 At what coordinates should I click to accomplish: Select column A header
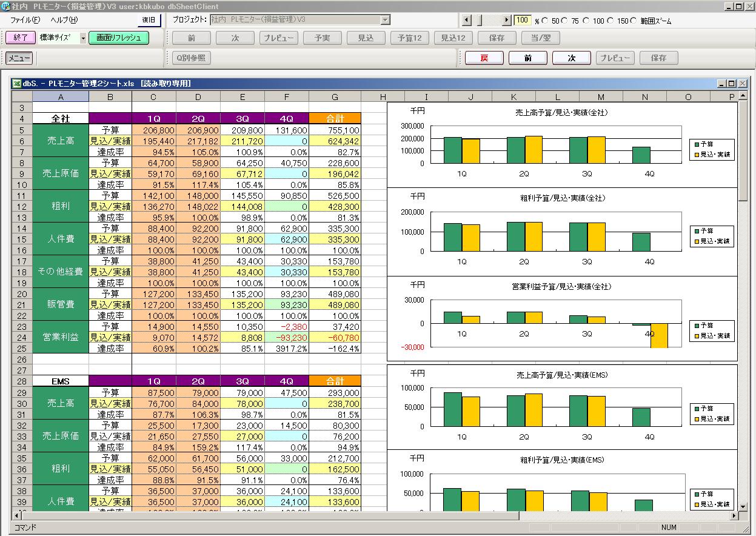point(61,97)
